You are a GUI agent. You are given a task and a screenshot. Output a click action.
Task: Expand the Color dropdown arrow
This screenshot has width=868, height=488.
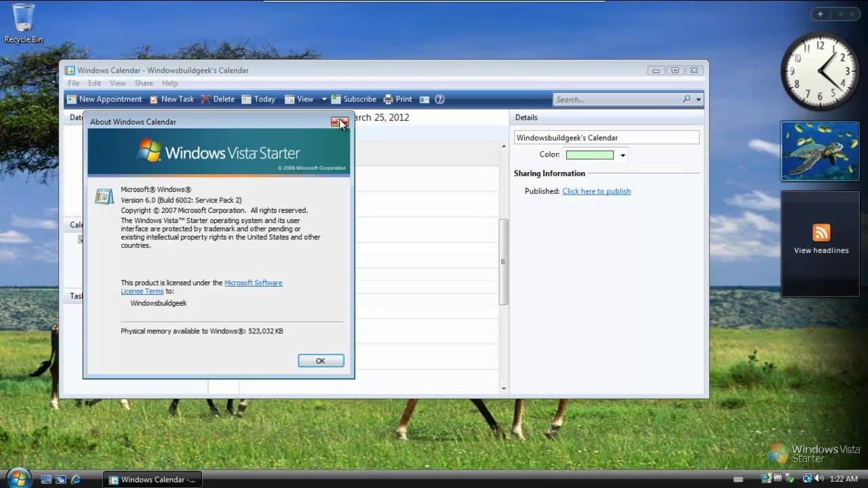click(x=623, y=155)
